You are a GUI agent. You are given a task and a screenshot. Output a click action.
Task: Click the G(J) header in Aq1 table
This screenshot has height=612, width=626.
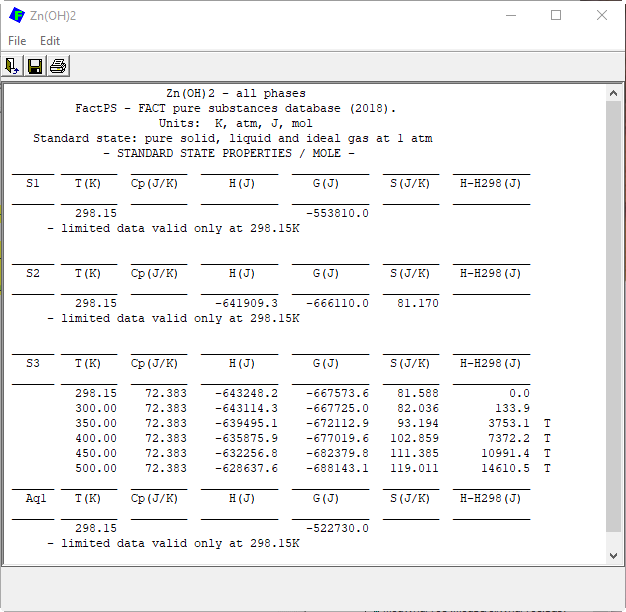click(x=326, y=498)
